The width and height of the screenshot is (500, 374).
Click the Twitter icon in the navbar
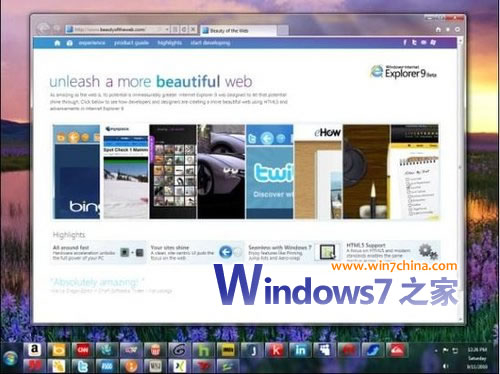pos(414,43)
